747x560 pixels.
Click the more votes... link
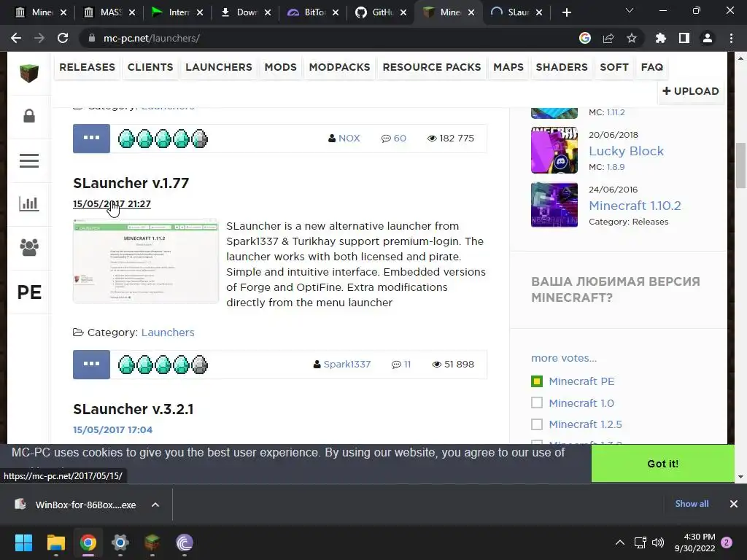click(564, 358)
